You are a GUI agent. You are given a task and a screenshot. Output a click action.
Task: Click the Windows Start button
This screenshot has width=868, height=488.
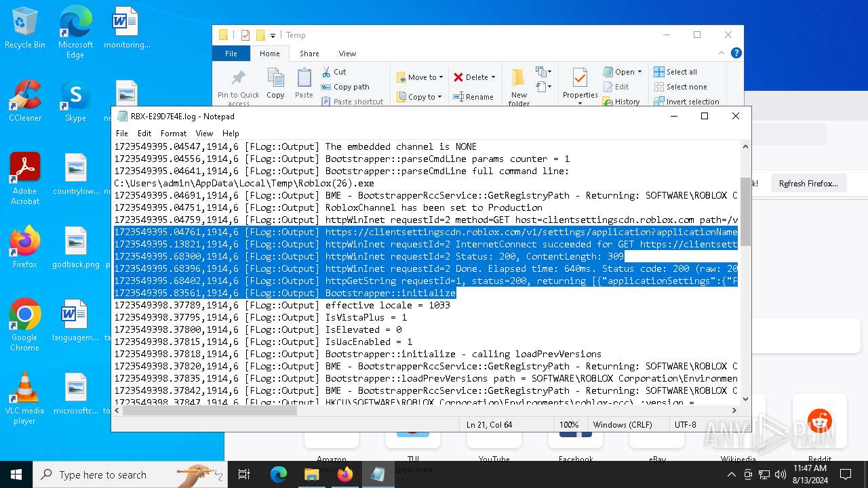16,474
